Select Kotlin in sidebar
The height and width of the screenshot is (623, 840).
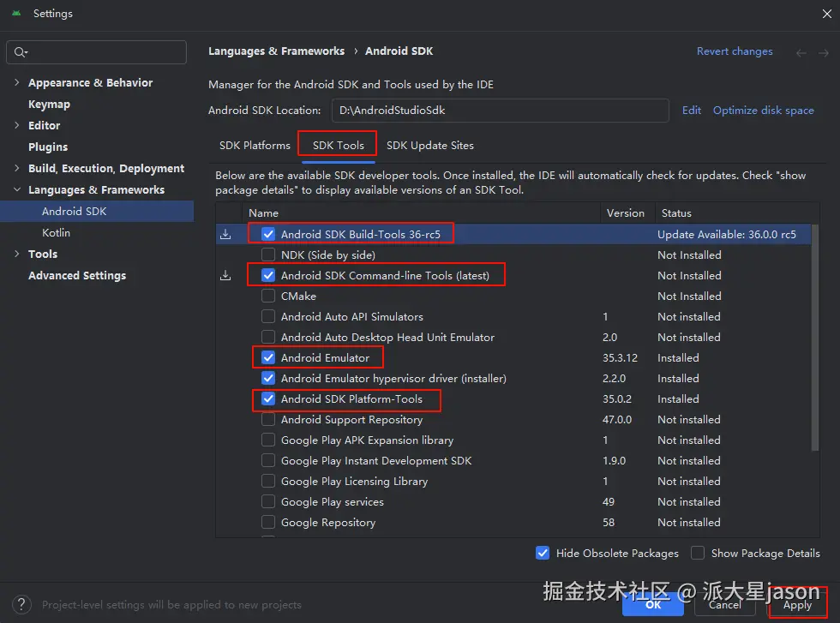coord(57,232)
